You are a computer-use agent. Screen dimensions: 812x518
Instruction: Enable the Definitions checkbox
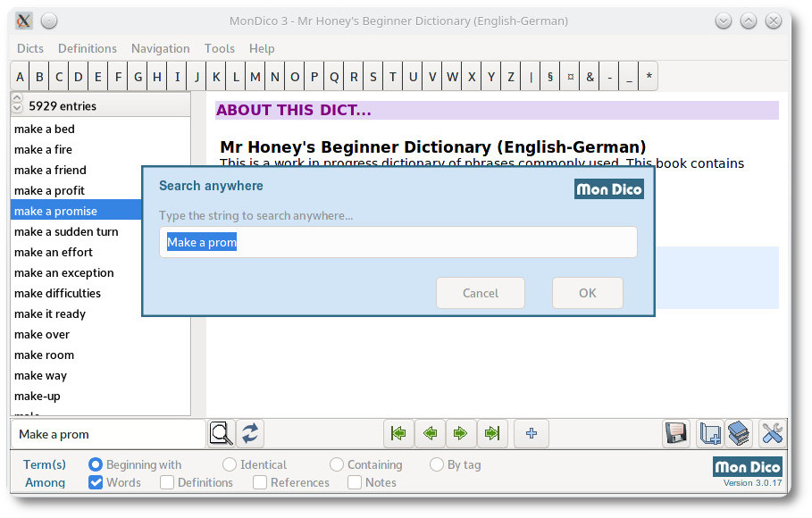pos(167,482)
